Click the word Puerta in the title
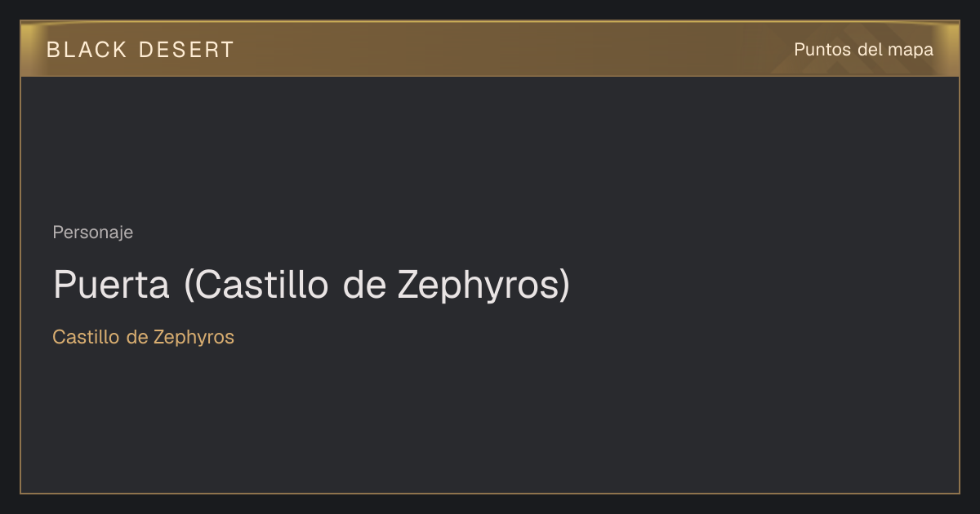This screenshot has height=514, width=980. coord(111,285)
